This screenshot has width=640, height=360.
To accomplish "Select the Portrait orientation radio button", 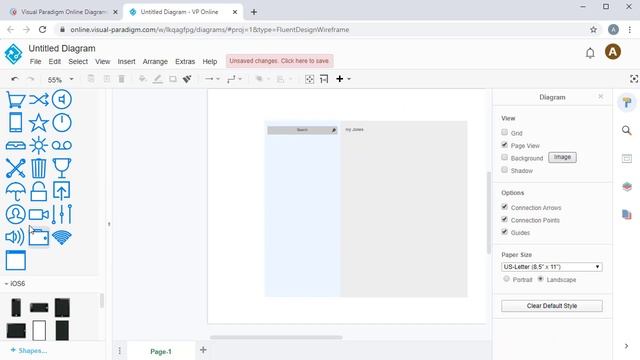I will point(506,279).
